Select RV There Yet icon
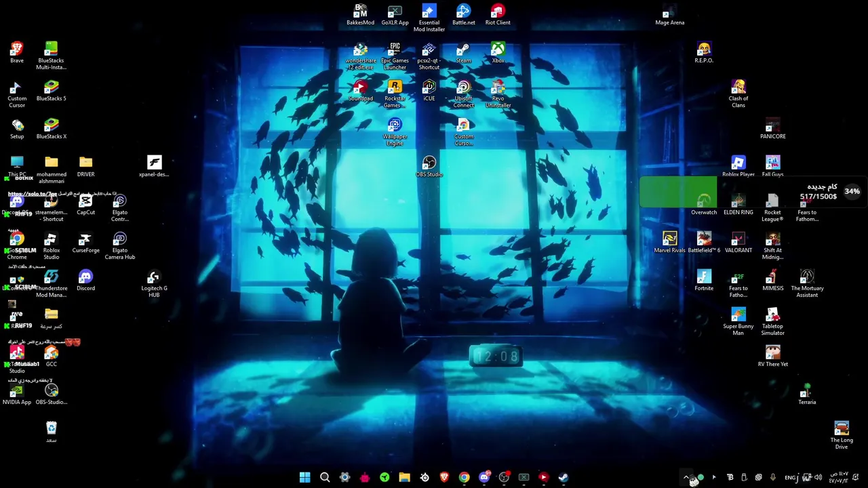Image resolution: width=868 pixels, height=488 pixels. (772, 357)
